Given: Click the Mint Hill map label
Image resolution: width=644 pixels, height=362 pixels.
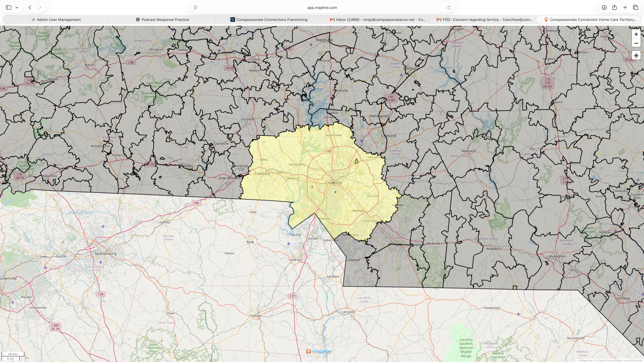Looking at the screenshot, I should [x=372, y=196].
